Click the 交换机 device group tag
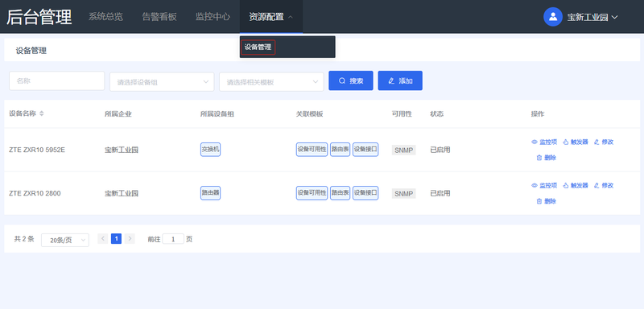The image size is (644, 309). tap(210, 150)
